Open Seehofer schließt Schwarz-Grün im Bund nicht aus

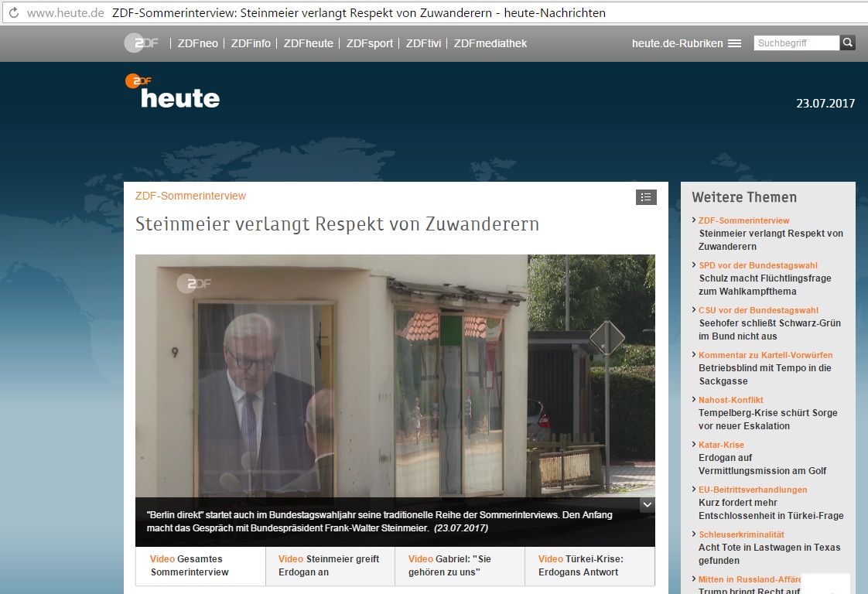point(770,329)
